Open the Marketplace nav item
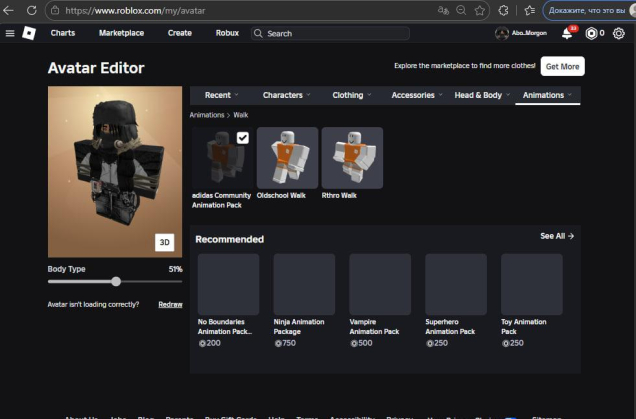 121,33
